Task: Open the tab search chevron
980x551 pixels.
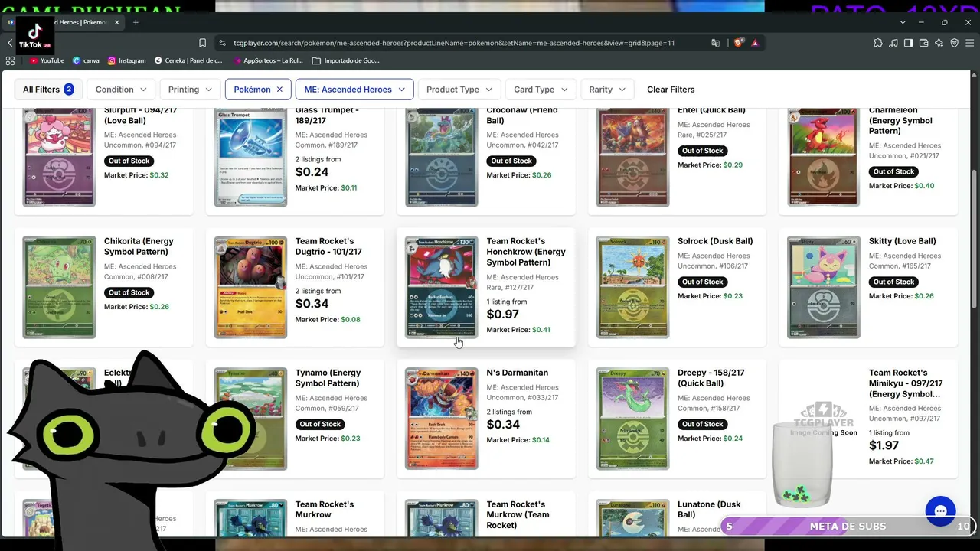Action: 903,22
